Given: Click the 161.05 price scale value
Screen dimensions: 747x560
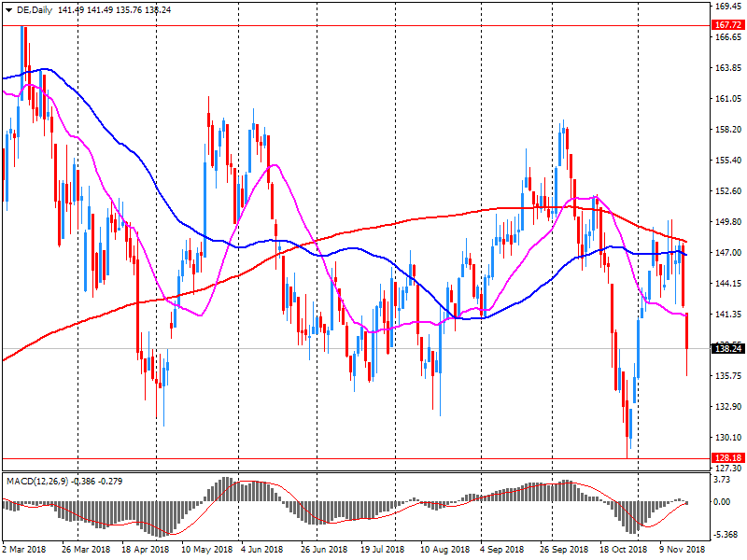Looking at the screenshot, I should tap(728, 99).
